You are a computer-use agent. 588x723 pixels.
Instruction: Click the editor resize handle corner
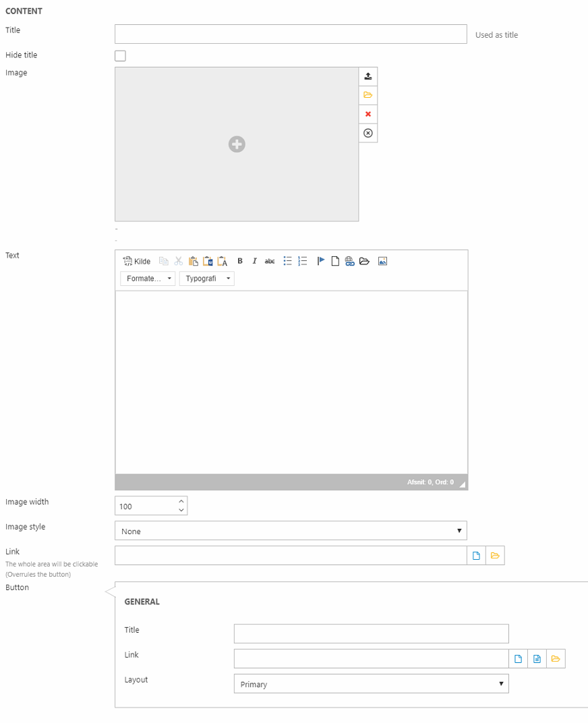click(x=463, y=484)
